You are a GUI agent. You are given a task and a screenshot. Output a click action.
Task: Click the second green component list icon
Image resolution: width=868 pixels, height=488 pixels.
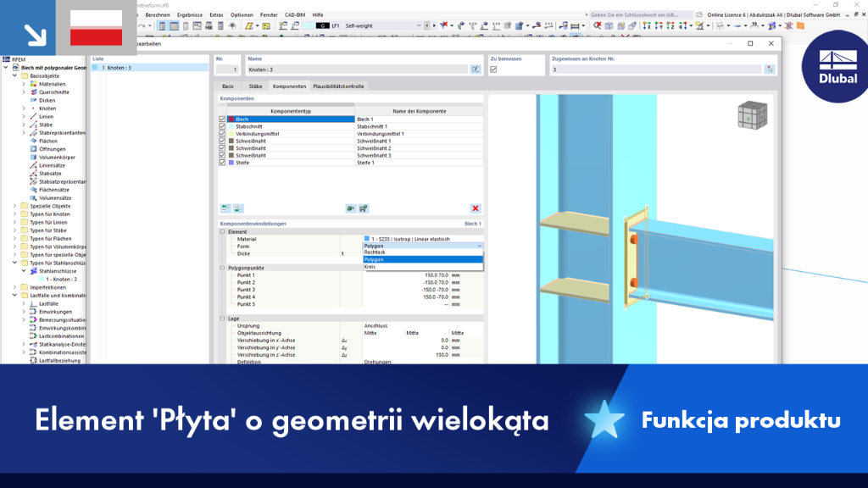click(238, 208)
